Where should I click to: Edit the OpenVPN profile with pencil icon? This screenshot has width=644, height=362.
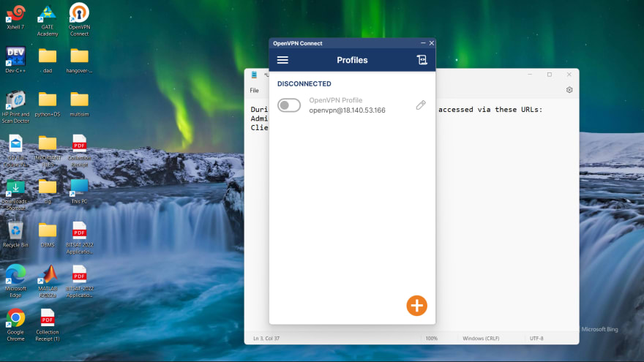(421, 105)
